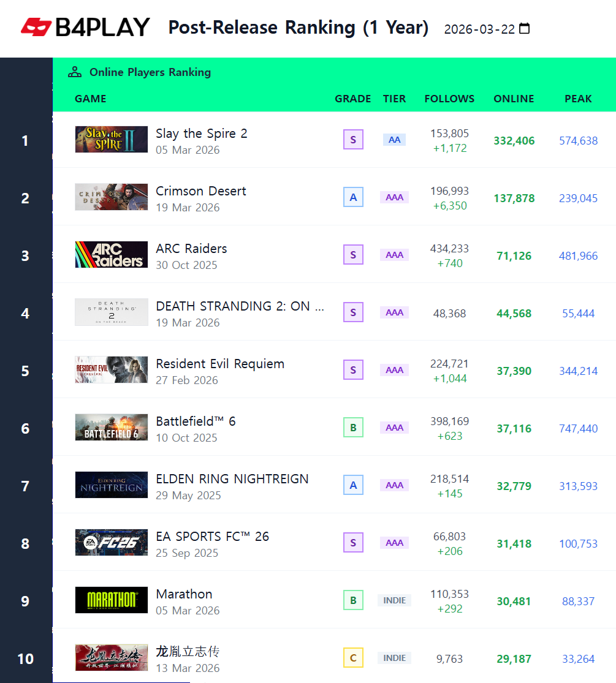This screenshot has width=616, height=683.
Task: Open the Marathon title link
Action: (x=184, y=594)
